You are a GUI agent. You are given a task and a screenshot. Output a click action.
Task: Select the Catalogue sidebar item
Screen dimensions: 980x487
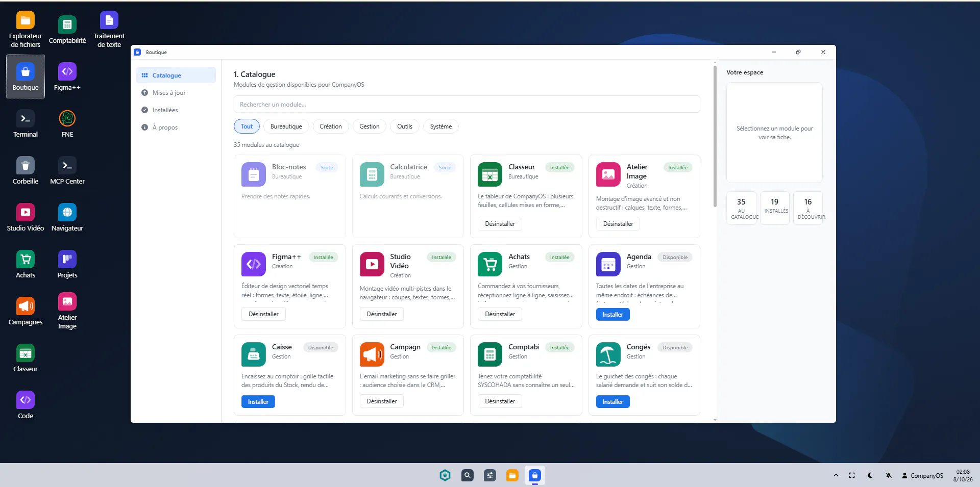click(176, 75)
